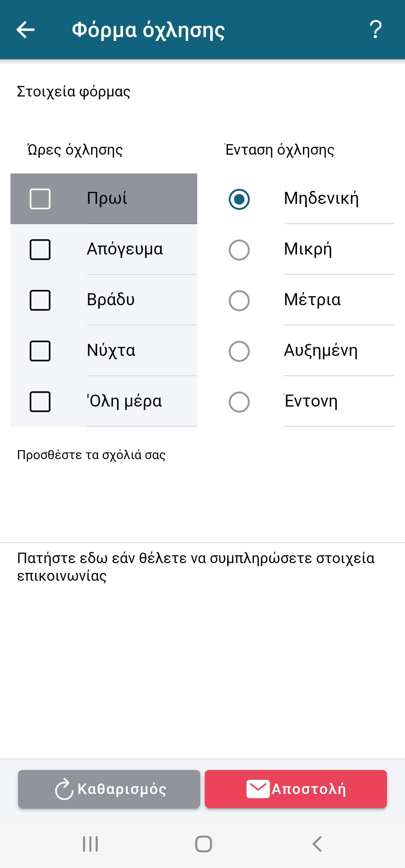Viewport: 405px width, 868px height.
Task: Tap the Android back navigation chevron
Action: click(317, 844)
